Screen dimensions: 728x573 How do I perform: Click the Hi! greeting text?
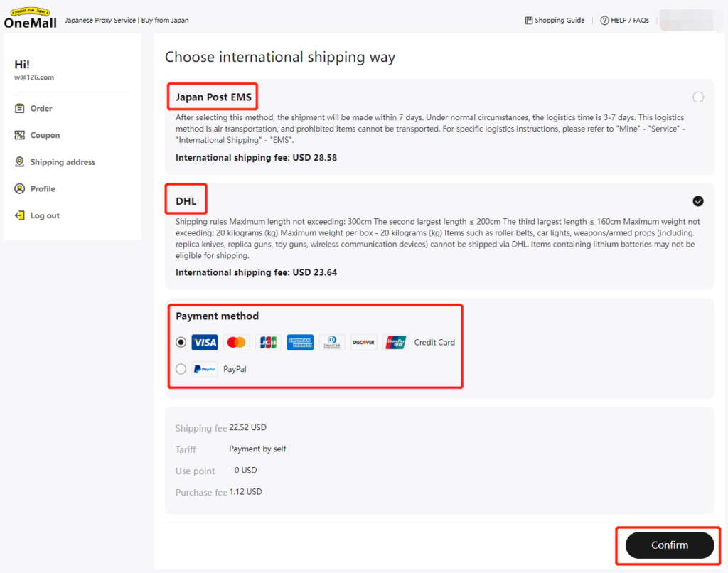click(22, 65)
